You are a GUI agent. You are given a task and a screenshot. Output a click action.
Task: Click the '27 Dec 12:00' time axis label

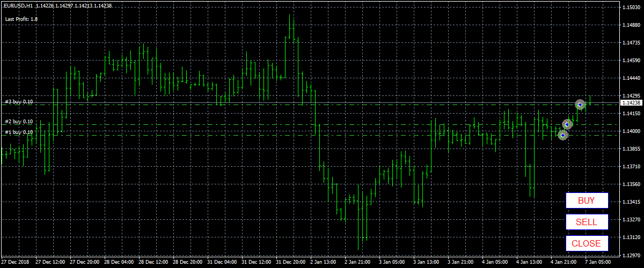50,263
